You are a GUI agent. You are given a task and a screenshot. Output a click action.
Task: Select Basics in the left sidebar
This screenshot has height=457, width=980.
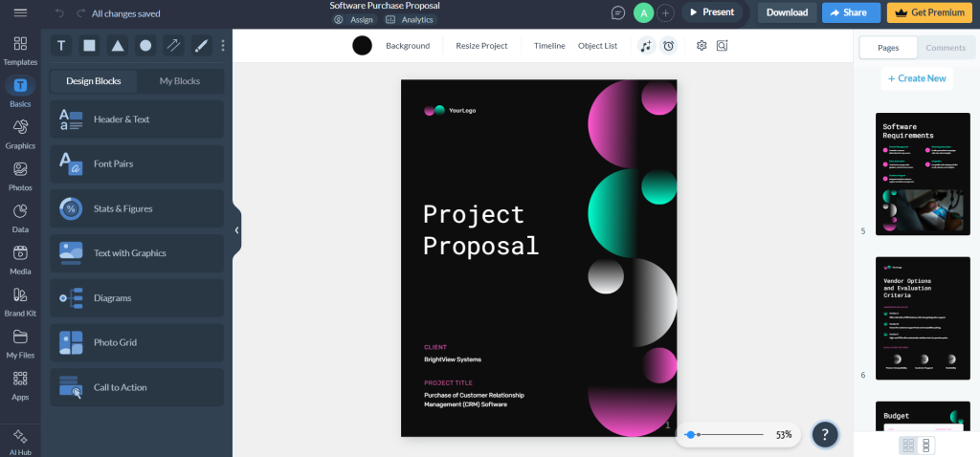[x=21, y=93]
